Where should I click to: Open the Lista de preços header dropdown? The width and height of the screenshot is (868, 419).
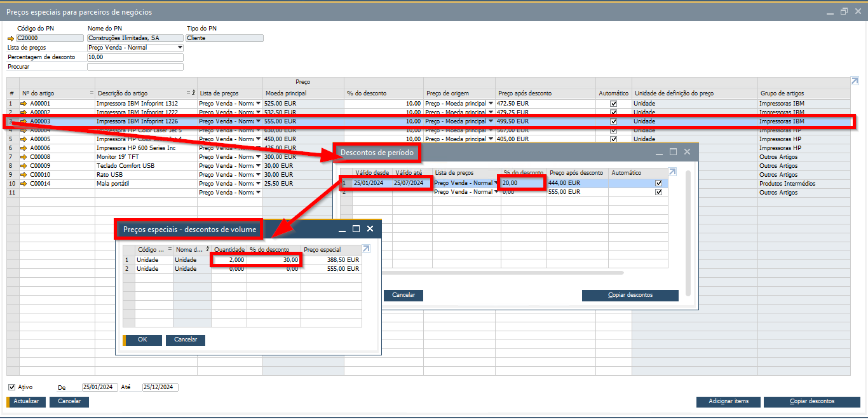coord(180,48)
